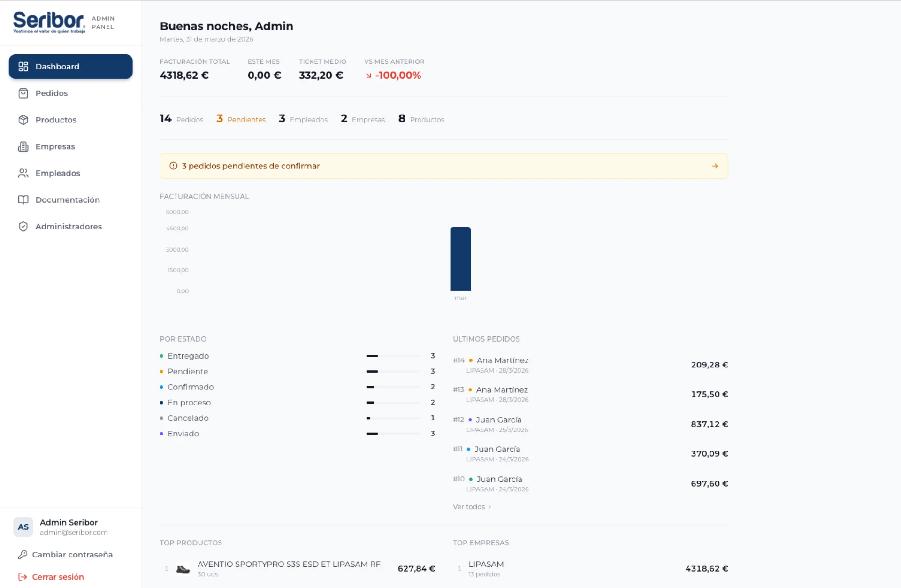Click the Cerrar sesión logout icon
901x588 pixels.
23,577
